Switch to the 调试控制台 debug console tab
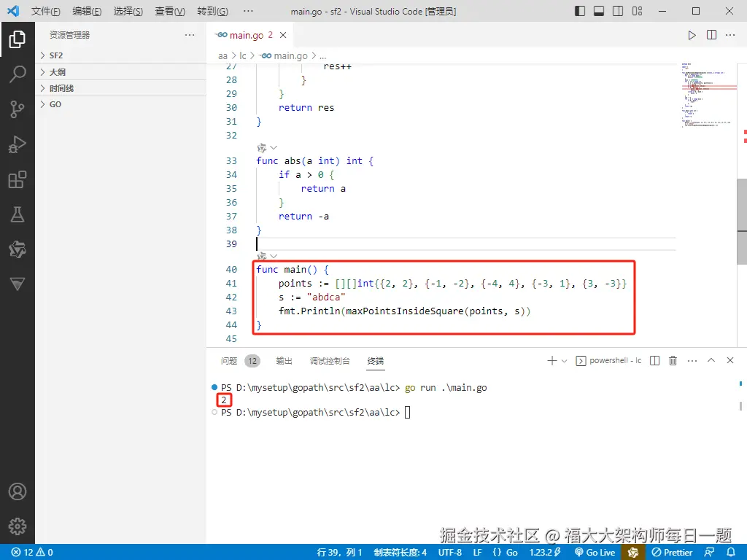 tap(330, 361)
